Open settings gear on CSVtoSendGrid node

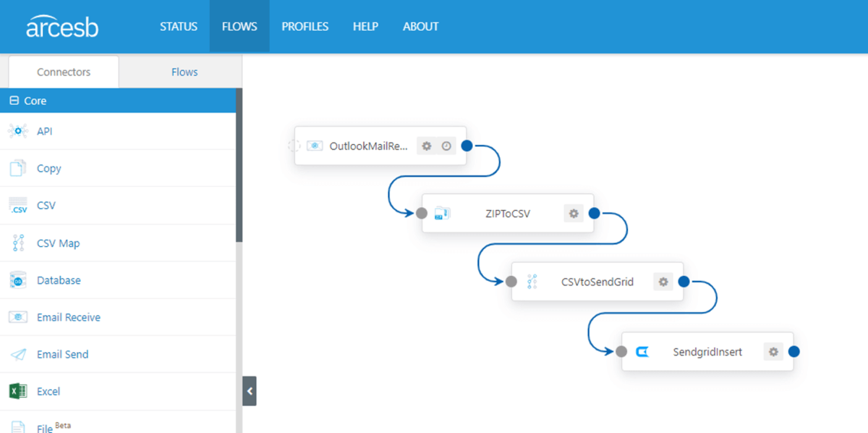tap(663, 281)
